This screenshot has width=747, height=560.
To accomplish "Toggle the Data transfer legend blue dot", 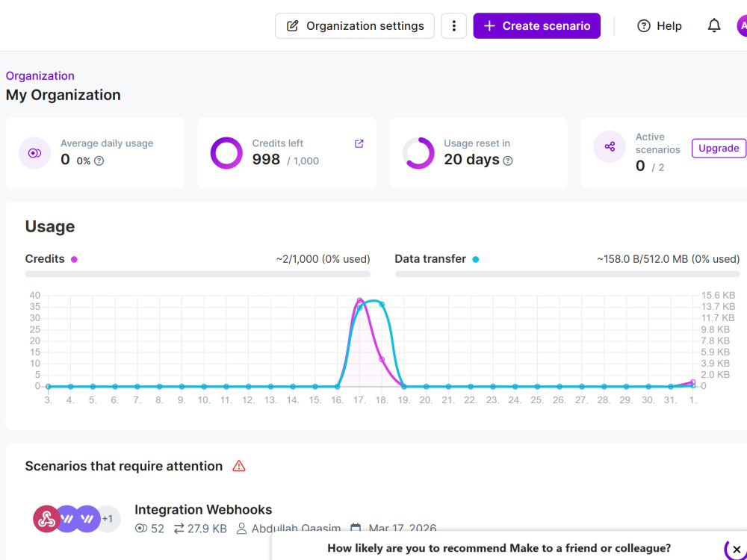I will click(475, 260).
